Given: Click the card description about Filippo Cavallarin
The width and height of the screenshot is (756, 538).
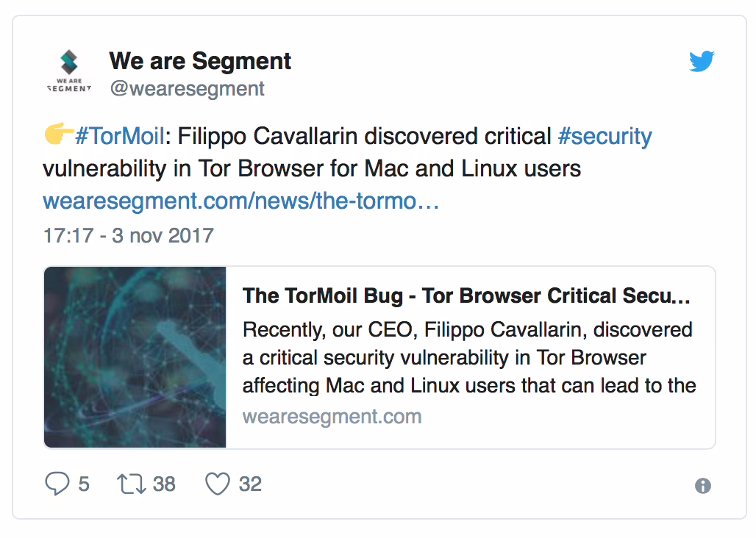Looking at the screenshot, I should (x=469, y=357).
